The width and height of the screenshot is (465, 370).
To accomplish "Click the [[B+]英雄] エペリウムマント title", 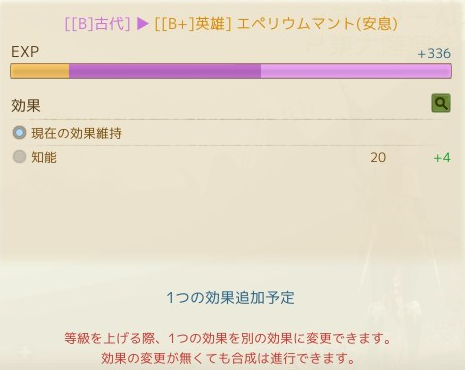I will (276, 24).
